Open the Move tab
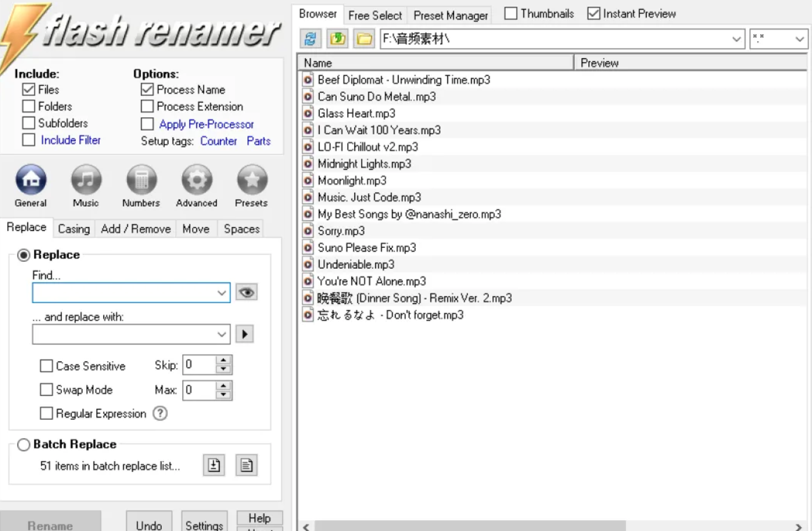The width and height of the screenshot is (812, 531). (196, 229)
